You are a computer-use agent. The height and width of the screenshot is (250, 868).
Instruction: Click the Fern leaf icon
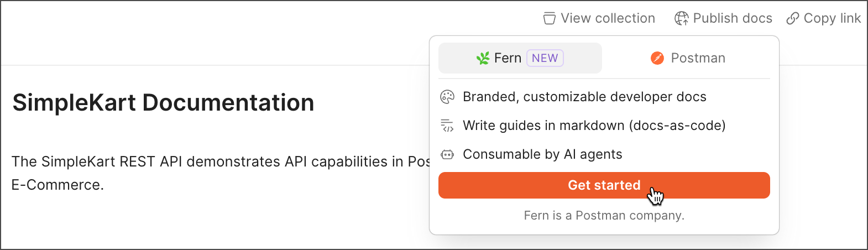[483, 58]
